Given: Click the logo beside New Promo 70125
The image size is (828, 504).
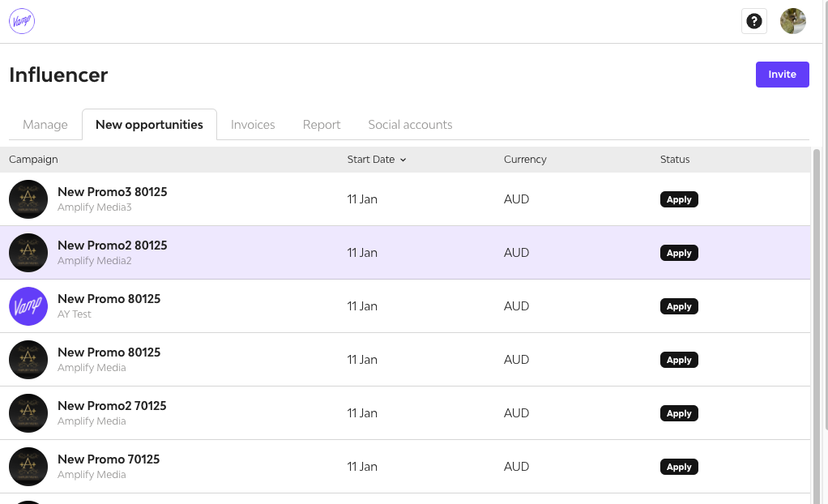Looking at the screenshot, I should pos(28,467).
